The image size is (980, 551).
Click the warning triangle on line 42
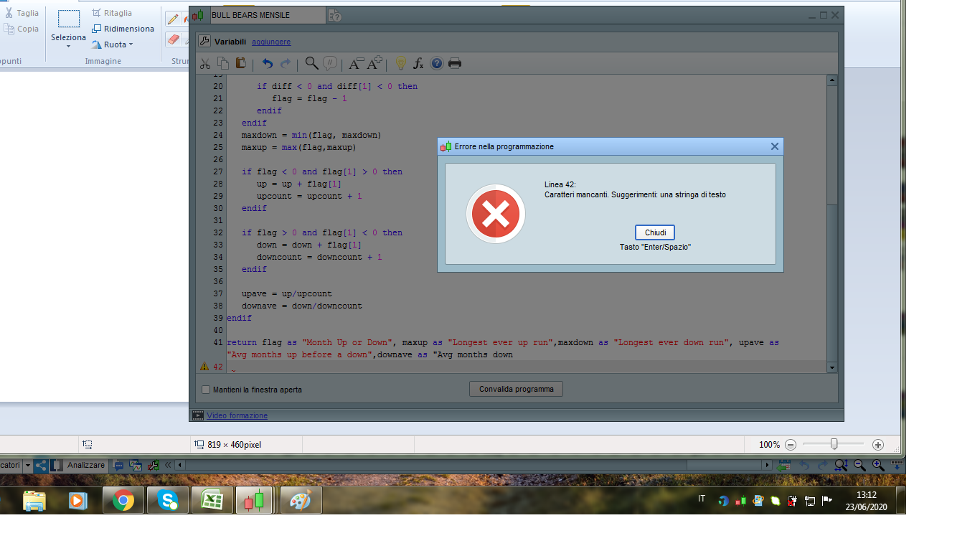point(204,367)
